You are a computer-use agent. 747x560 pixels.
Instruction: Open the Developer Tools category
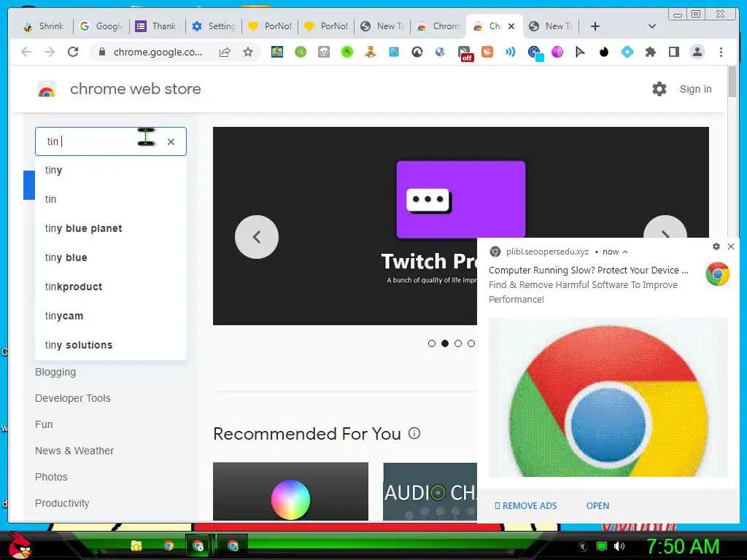[x=72, y=398]
